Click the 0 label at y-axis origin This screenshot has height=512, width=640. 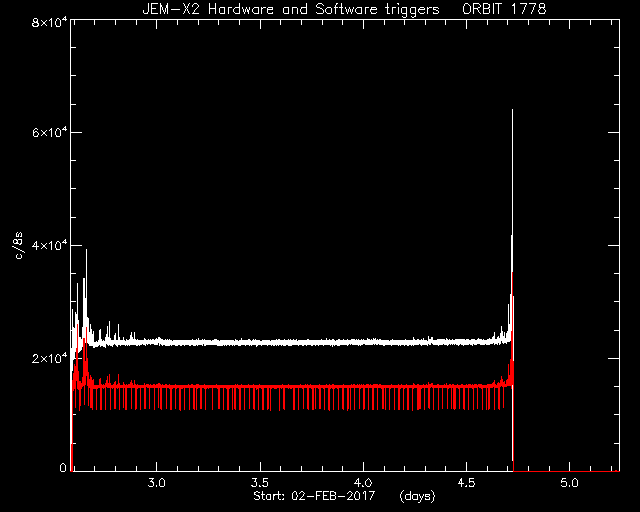tap(62, 467)
